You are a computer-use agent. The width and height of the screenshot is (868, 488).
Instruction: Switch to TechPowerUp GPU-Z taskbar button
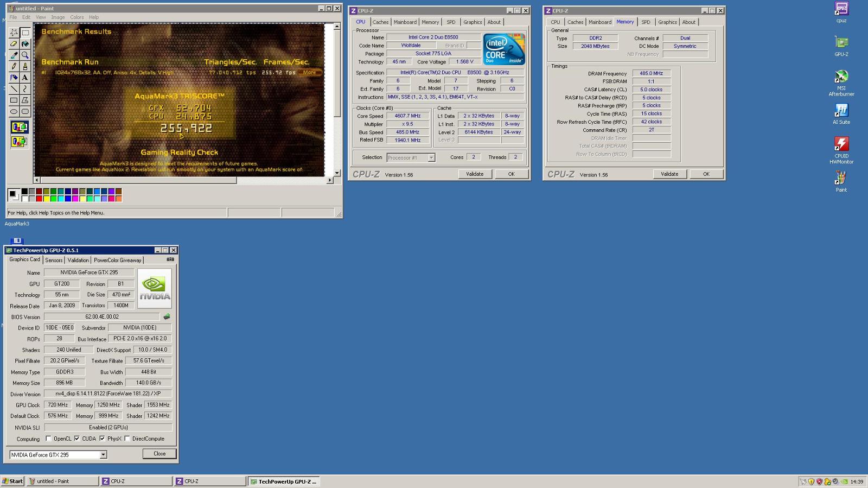coord(284,481)
